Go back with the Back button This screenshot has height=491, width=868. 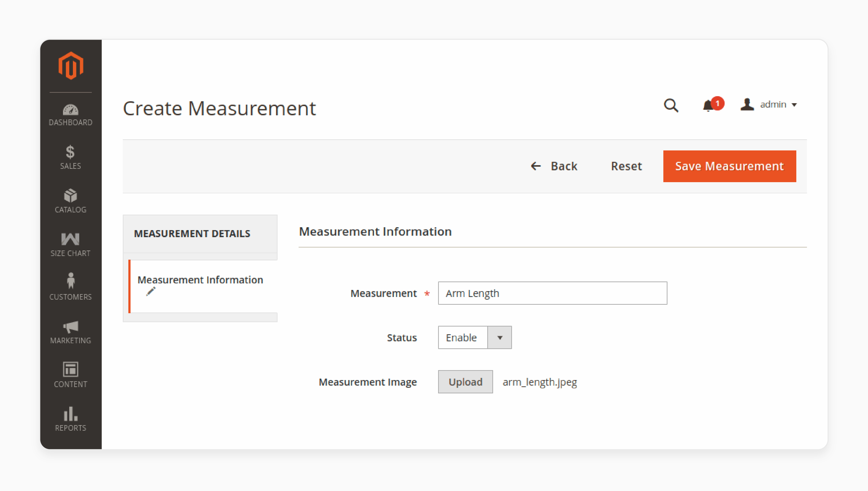click(554, 166)
